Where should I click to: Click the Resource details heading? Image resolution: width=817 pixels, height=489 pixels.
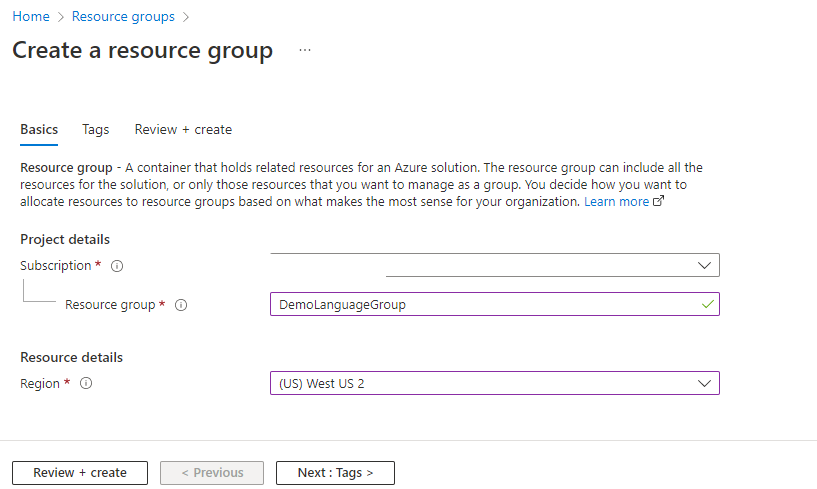[x=71, y=357]
